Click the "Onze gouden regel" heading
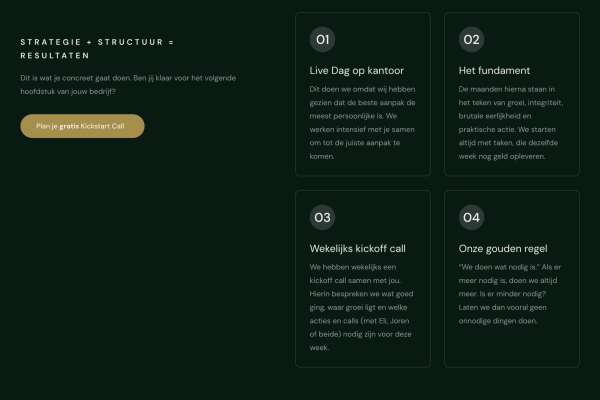 (503, 248)
